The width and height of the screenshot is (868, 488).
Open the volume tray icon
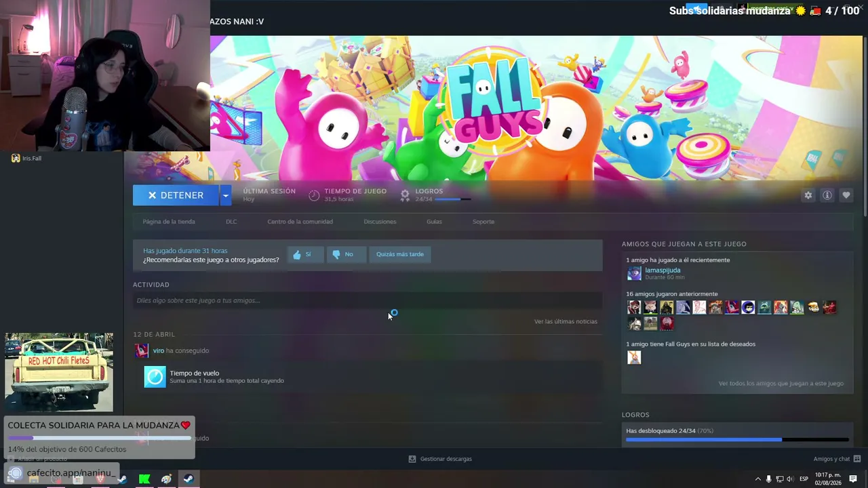[789, 479]
